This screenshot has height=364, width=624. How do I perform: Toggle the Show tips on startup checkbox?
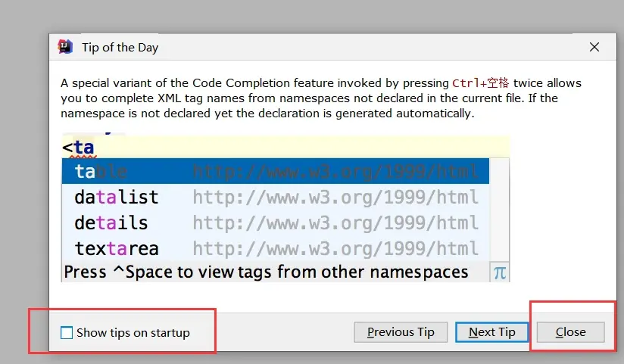[x=67, y=332]
